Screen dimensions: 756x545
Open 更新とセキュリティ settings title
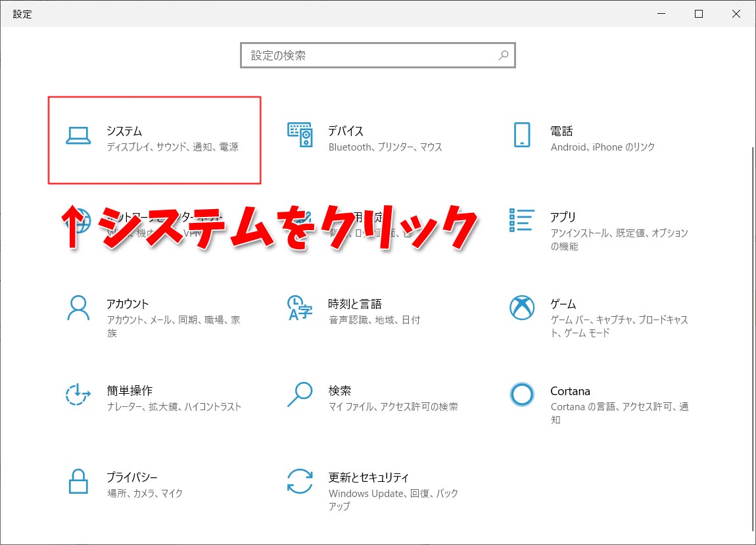pos(369,477)
